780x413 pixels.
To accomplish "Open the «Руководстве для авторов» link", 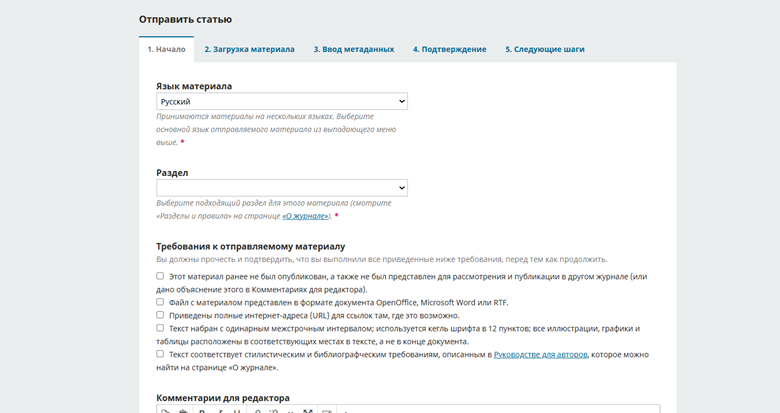I will coord(541,354).
